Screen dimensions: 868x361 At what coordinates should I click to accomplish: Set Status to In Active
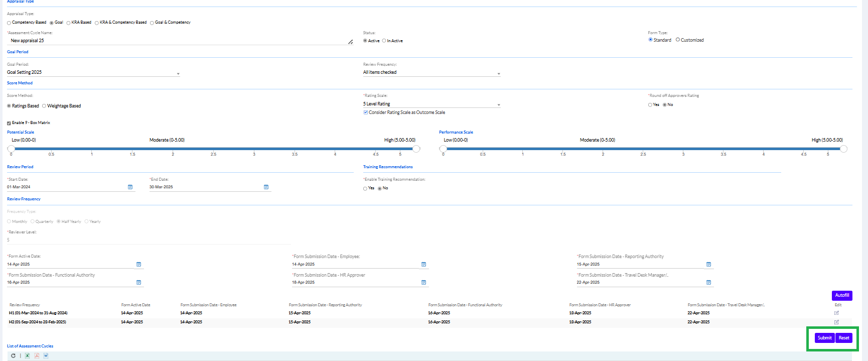[x=384, y=41]
